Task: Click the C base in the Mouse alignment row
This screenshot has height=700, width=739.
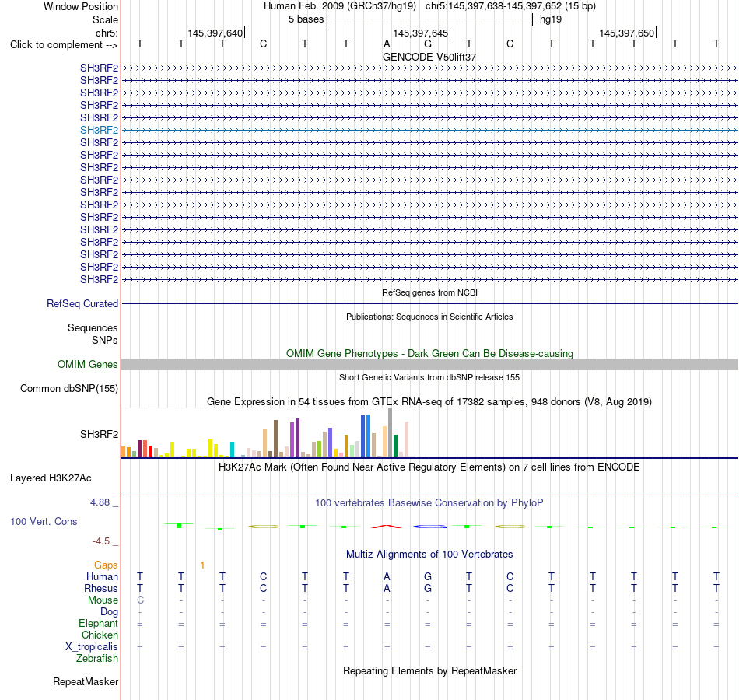Action: click(x=140, y=600)
